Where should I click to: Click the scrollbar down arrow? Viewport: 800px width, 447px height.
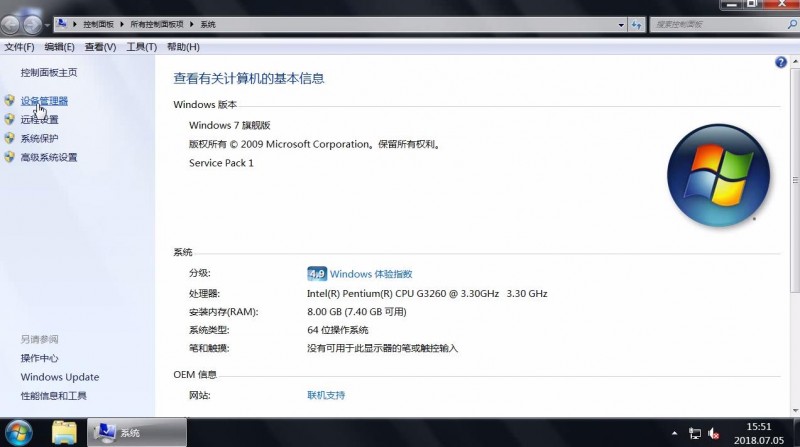coord(795,411)
